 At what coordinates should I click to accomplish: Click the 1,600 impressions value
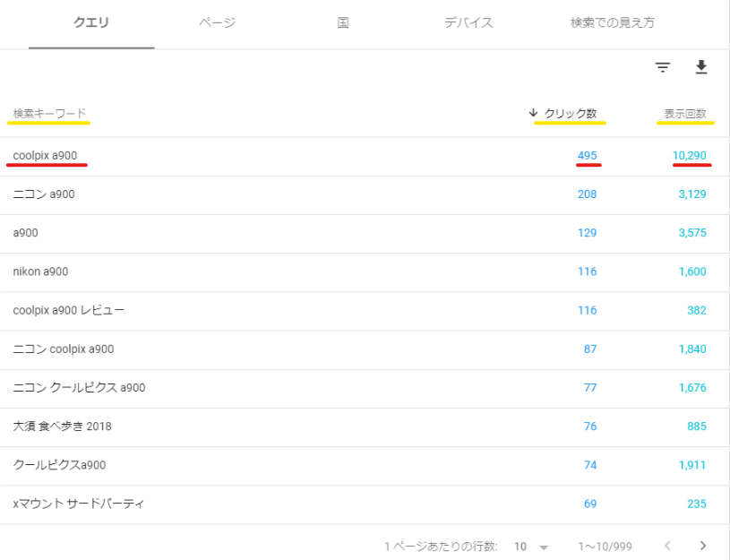pos(692,271)
